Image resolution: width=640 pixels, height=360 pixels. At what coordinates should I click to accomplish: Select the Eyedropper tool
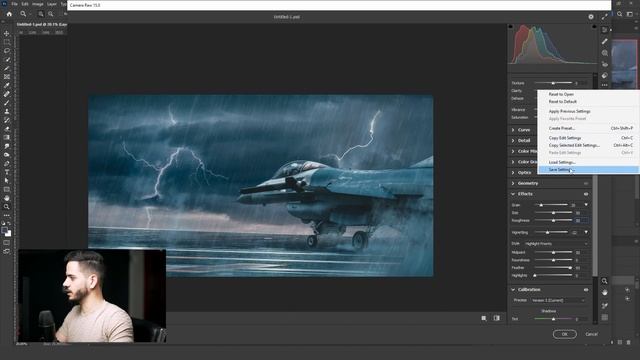pos(7,85)
